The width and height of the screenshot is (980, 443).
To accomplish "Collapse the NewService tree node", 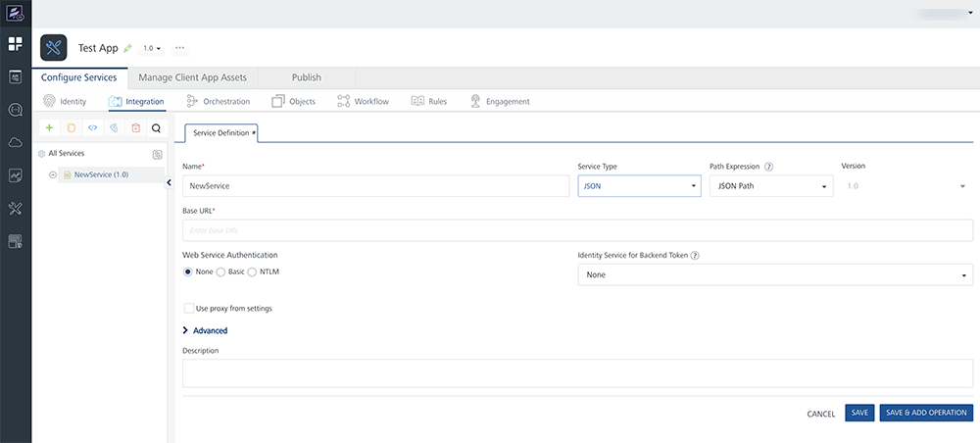I will (53, 175).
